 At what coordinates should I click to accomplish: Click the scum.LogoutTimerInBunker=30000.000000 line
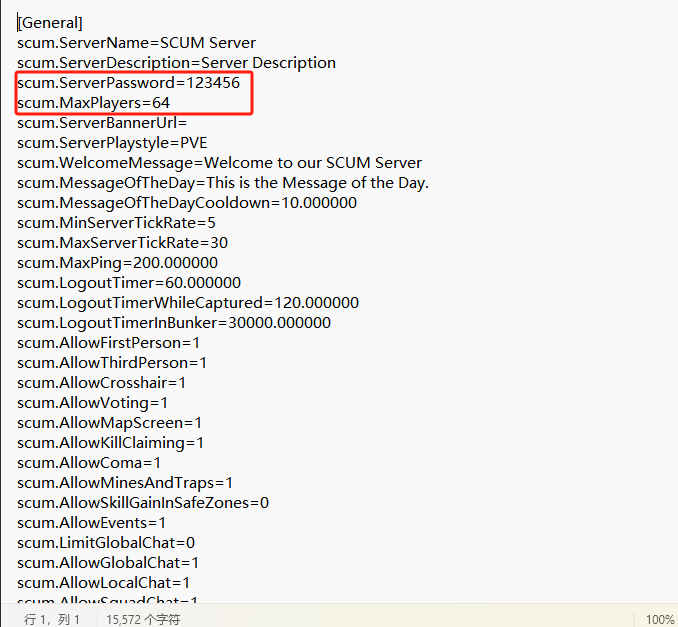174,323
